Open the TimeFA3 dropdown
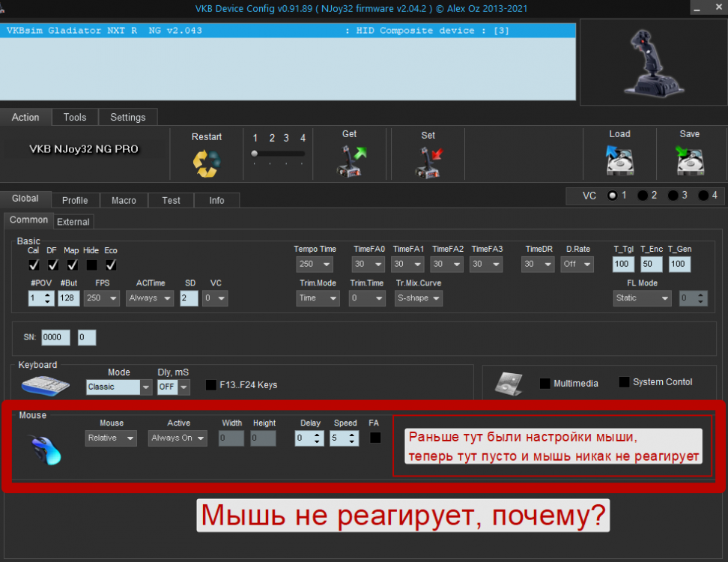Screen dimensions: 728x562 (x=486, y=265)
